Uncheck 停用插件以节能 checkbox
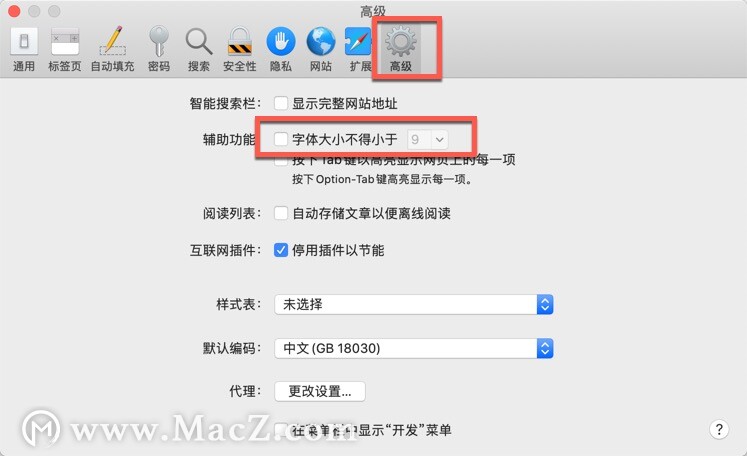 (x=281, y=250)
